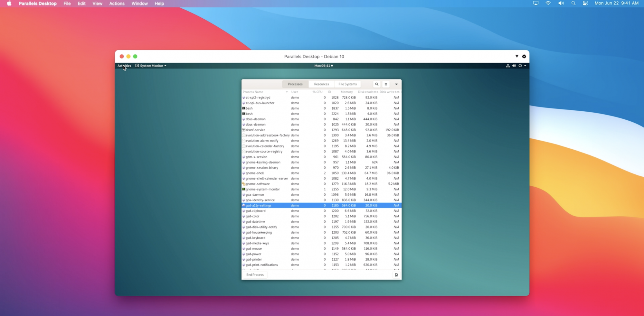This screenshot has width=644, height=316.
Task: Open the Help menu
Action: click(x=159, y=3)
